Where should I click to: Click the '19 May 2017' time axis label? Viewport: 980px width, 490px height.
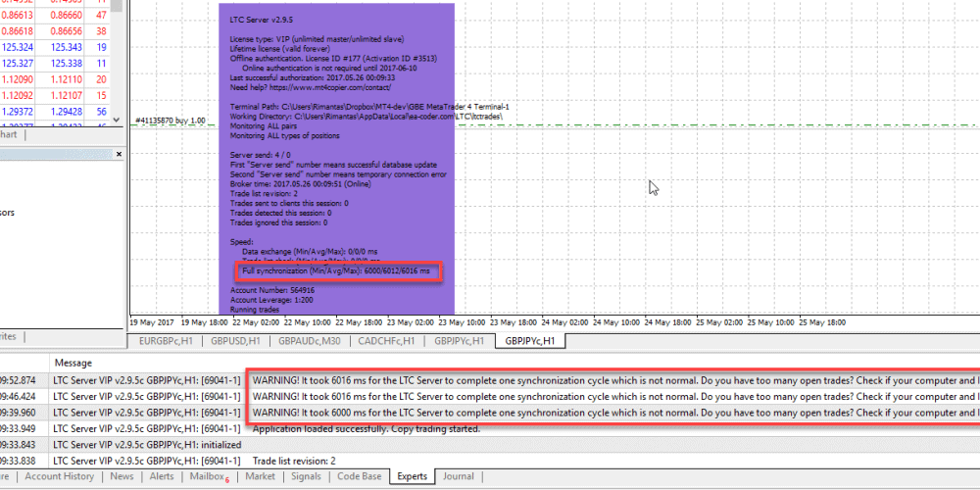151,322
